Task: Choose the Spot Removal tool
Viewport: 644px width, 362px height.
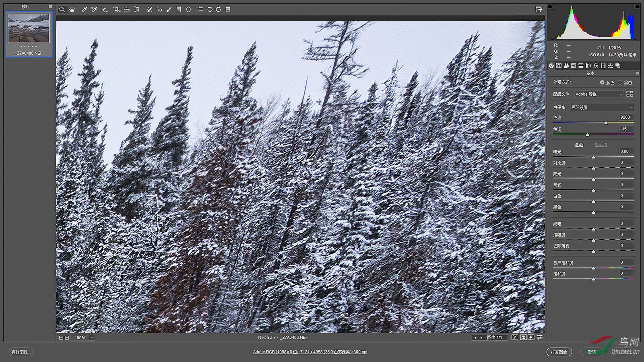Action: point(149,9)
